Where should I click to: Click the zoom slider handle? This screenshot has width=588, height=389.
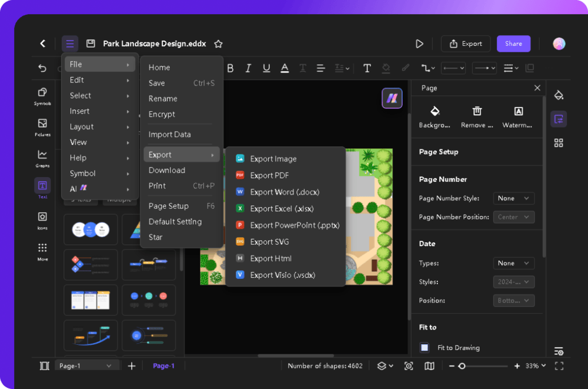[462, 365]
